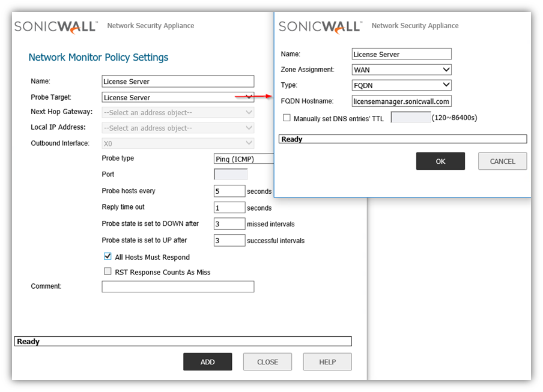Click CANCEL in the address object dialog
This screenshot has width=543, height=392.
(503, 161)
